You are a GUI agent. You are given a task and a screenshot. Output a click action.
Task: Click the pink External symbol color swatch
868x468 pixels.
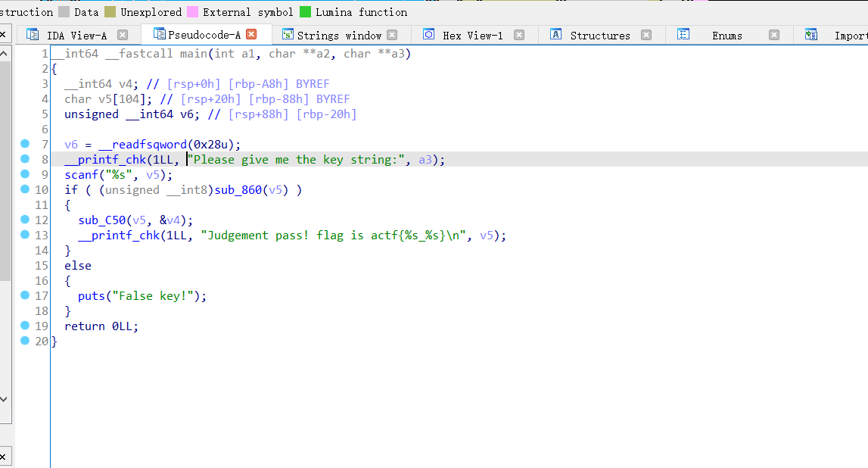coord(193,12)
